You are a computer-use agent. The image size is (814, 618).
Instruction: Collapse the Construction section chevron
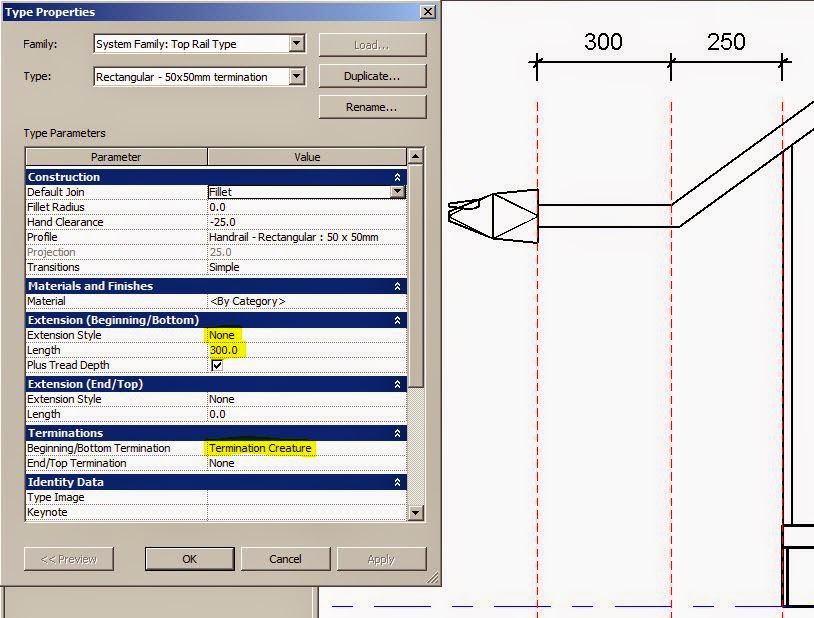click(396, 176)
